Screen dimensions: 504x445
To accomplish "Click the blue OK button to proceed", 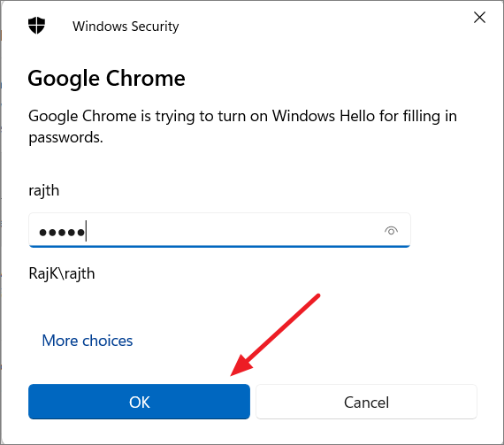I will [x=139, y=402].
